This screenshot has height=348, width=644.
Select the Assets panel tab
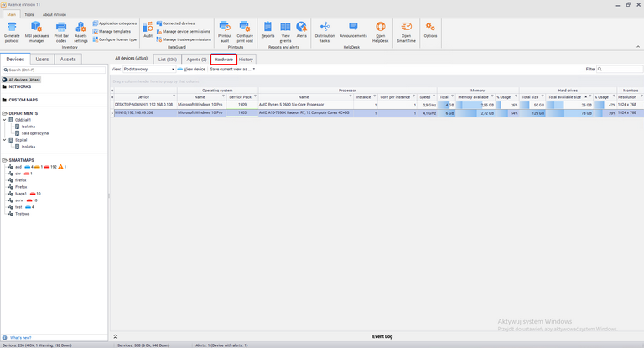68,60
